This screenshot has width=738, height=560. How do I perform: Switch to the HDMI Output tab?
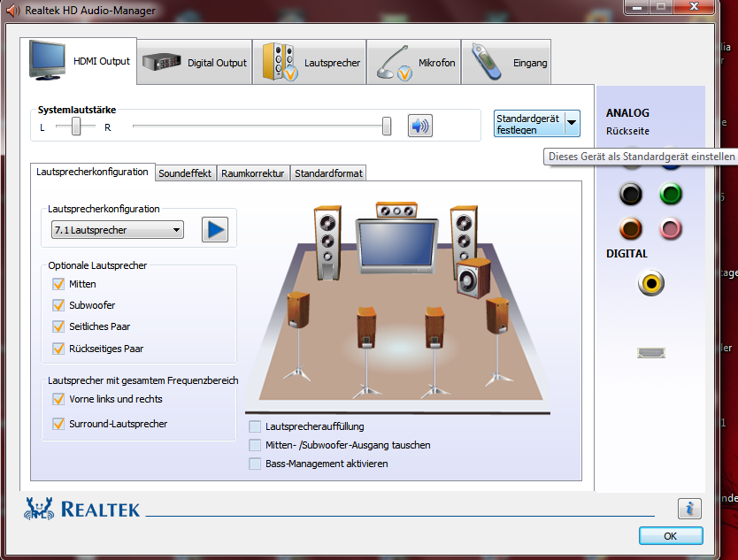(x=79, y=61)
